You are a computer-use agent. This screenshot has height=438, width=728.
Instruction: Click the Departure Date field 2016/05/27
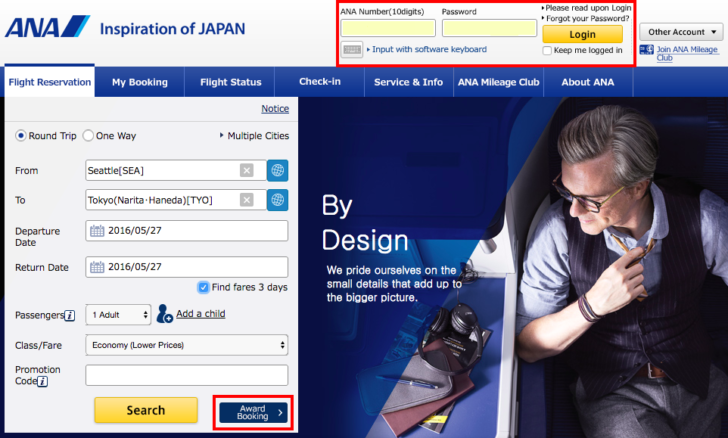pyautogui.click(x=187, y=231)
